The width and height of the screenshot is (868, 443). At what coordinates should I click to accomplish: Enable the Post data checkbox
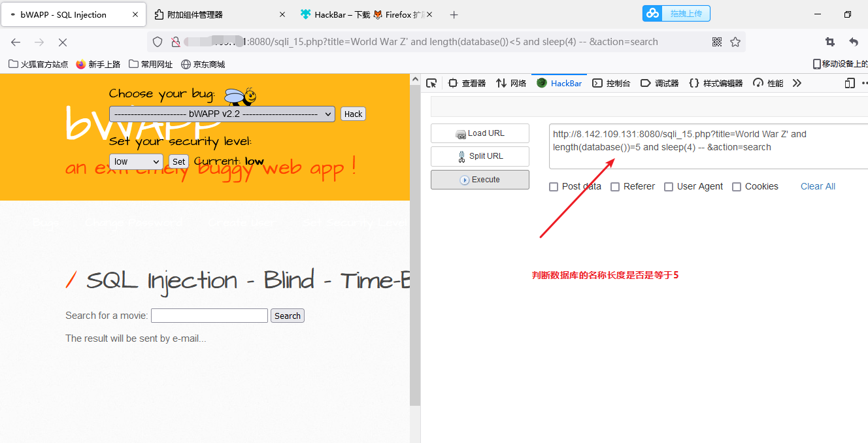(x=554, y=187)
